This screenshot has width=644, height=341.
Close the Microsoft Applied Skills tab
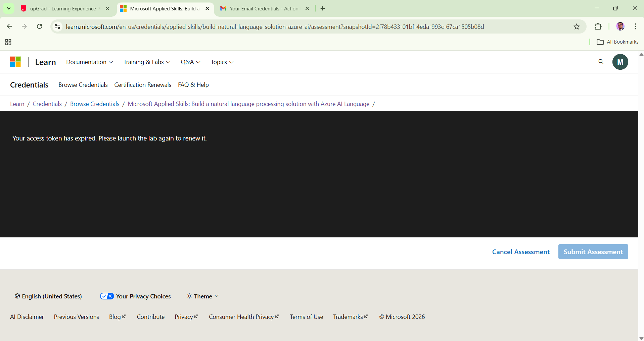tap(208, 8)
